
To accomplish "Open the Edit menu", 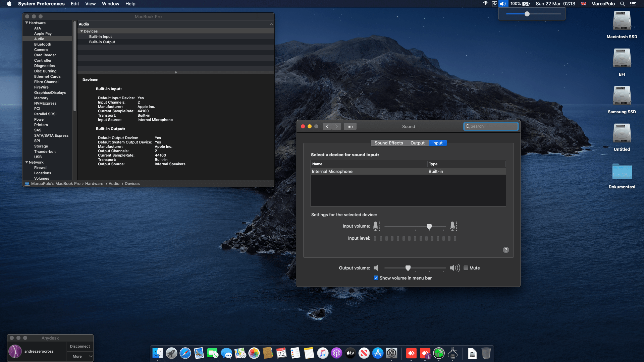I will [x=75, y=4].
